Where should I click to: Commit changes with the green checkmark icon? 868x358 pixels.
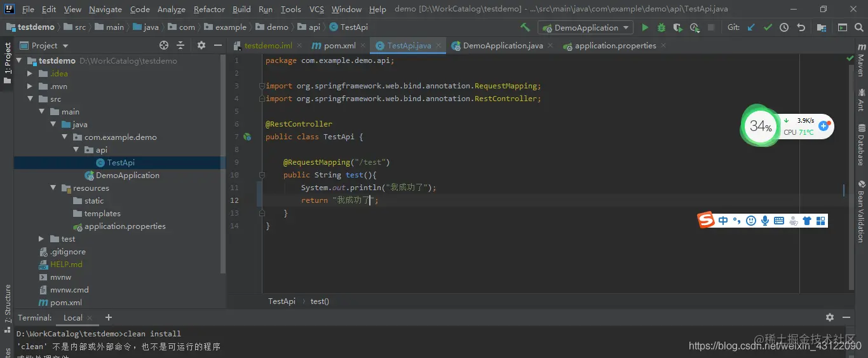768,27
